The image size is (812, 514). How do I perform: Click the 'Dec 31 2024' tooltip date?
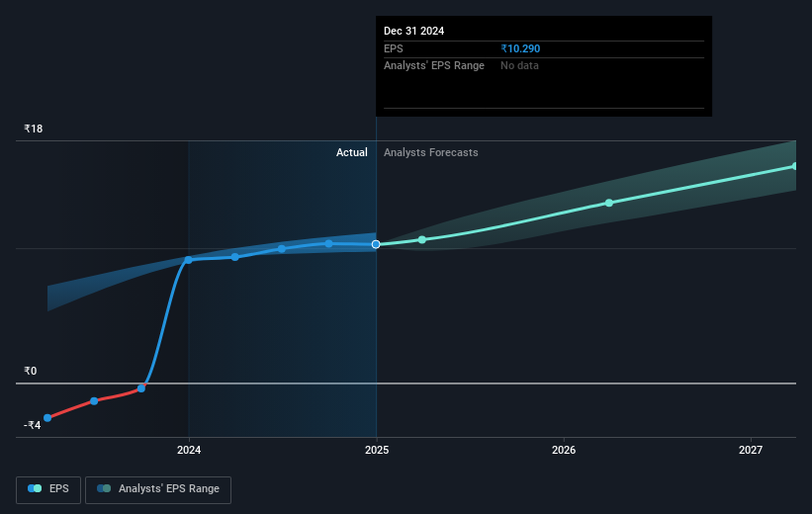click(x=413, y=31)
